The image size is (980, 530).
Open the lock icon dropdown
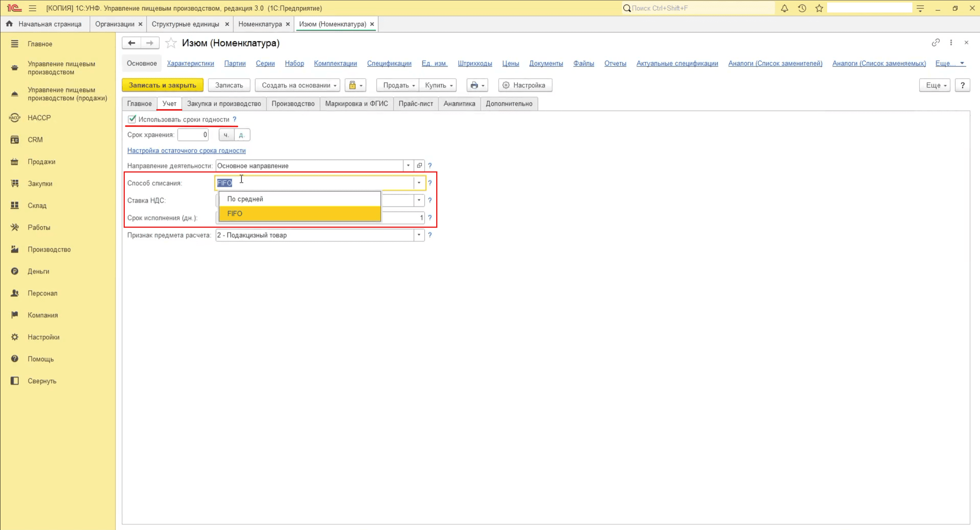[355, 85]
